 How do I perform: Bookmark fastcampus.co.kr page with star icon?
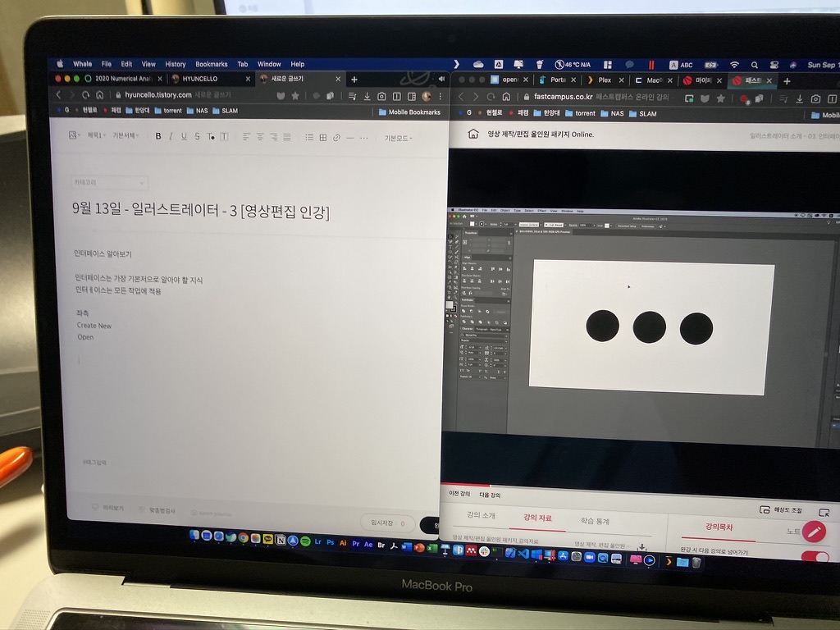pos(720,98)
